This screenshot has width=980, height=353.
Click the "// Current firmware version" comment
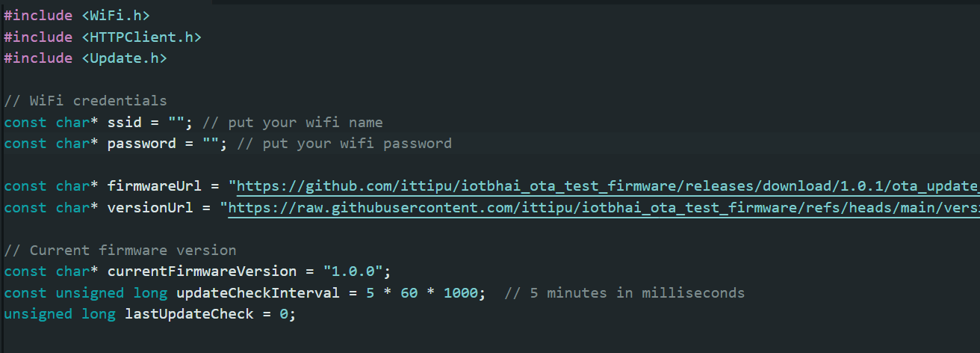pyautogui.click(x=120, y=251)
